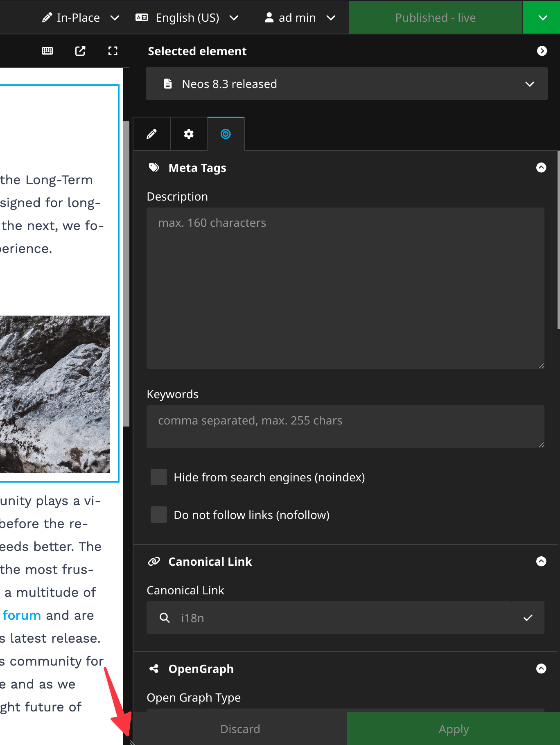Check Do not follow links option
Image resolution: width=560 pixels, height=745 pixels.
[x=159, y=515]
